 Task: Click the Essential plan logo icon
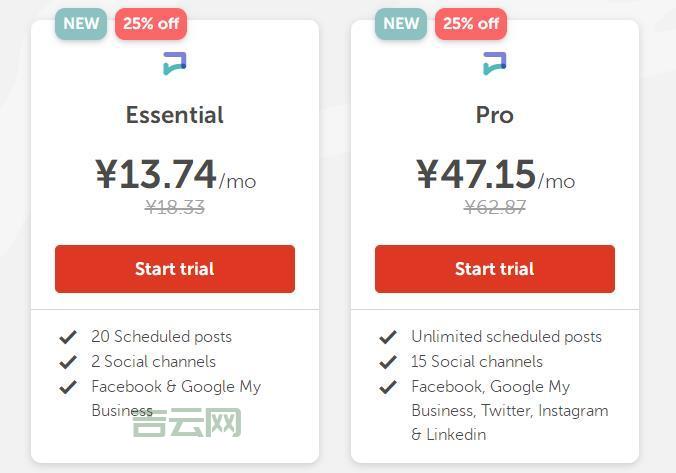175,64
